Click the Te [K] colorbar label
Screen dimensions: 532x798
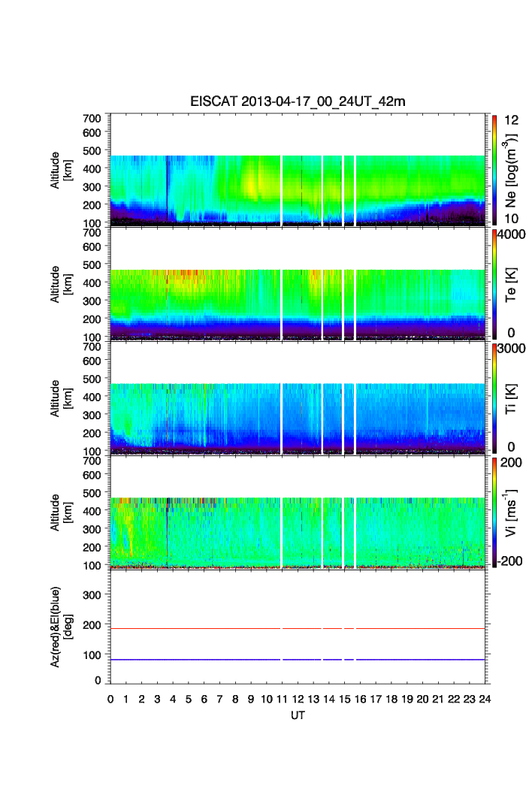click(x=511, y=285)
